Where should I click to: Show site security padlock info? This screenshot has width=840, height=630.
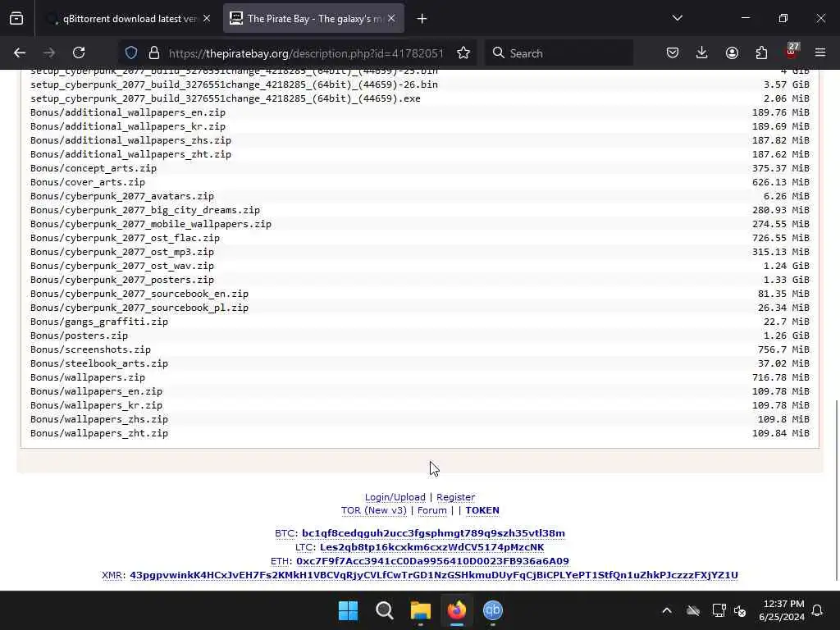(154, 52)
